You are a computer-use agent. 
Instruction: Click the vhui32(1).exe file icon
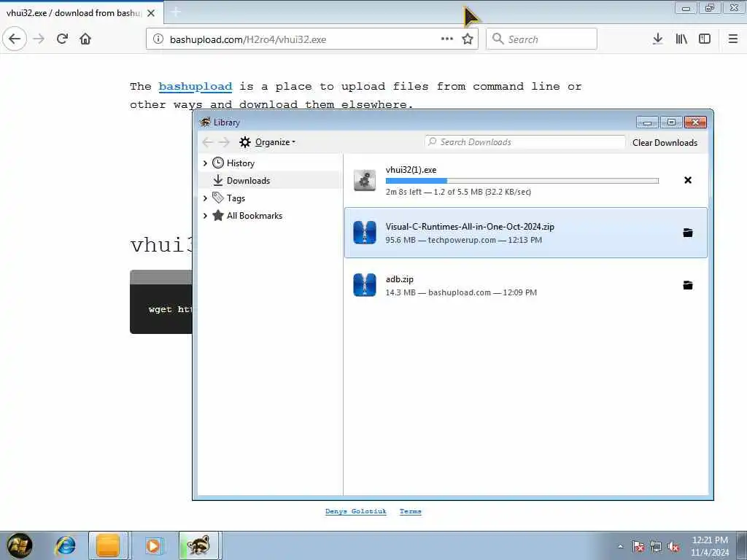[x=365, y=181]
